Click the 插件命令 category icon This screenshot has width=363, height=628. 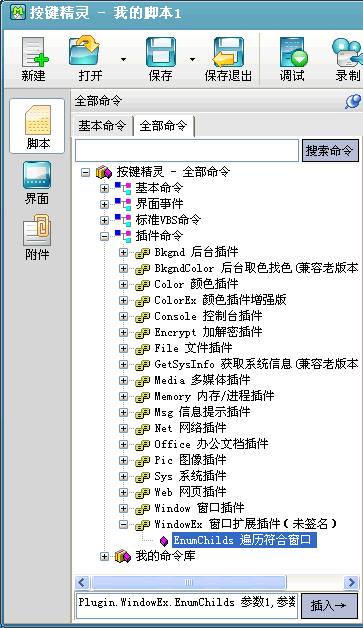(x=123, y=236)
